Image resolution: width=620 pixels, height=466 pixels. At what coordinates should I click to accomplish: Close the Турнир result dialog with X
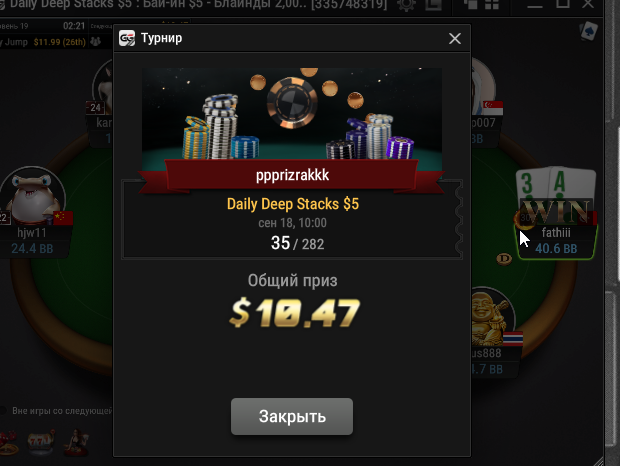tap(455, 38)
